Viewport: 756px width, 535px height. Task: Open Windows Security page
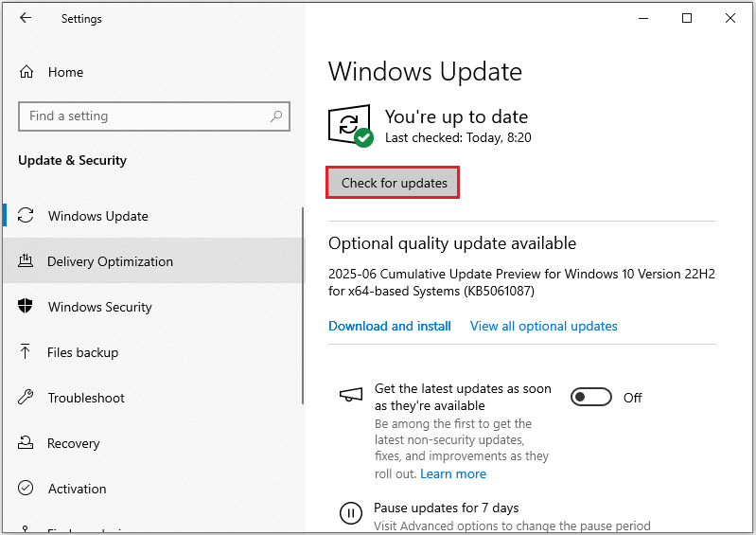point(153,307)
